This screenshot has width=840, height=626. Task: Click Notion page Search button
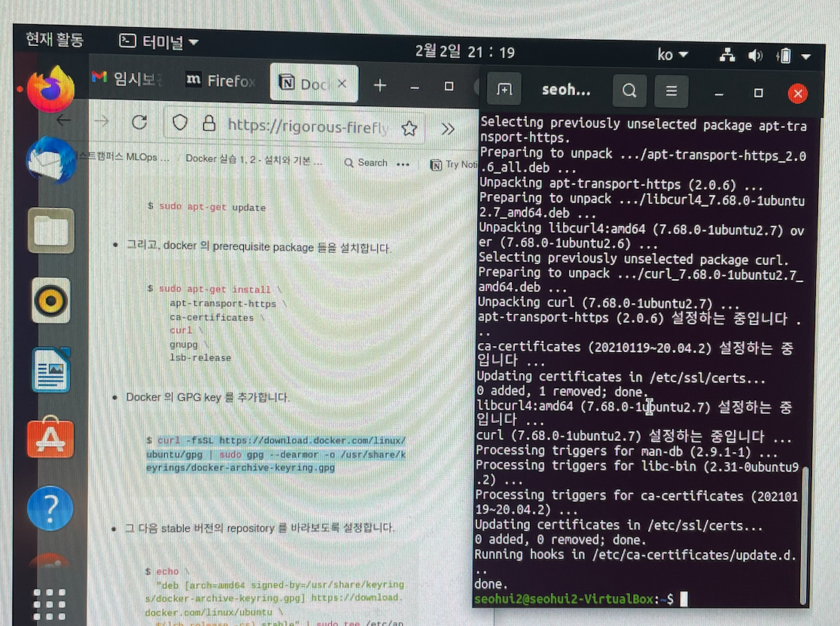[366, 163]
